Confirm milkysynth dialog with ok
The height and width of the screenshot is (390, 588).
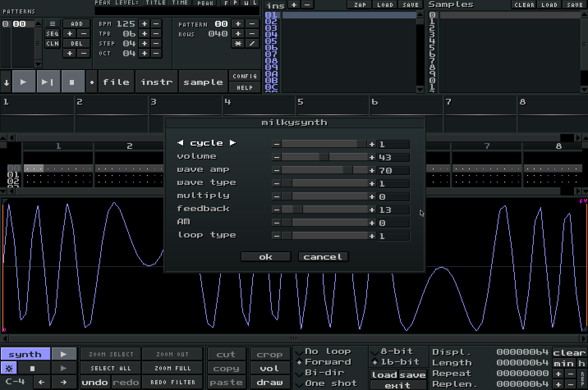point(266,257)
